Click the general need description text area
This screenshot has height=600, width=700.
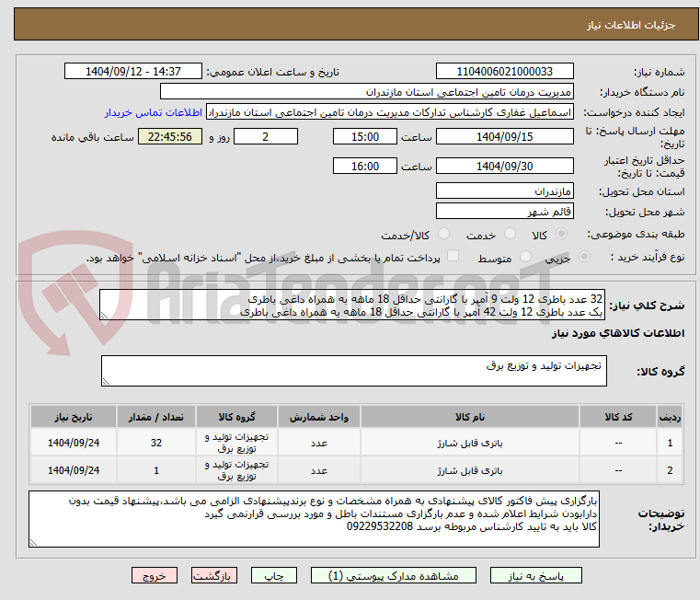[352, 305]
